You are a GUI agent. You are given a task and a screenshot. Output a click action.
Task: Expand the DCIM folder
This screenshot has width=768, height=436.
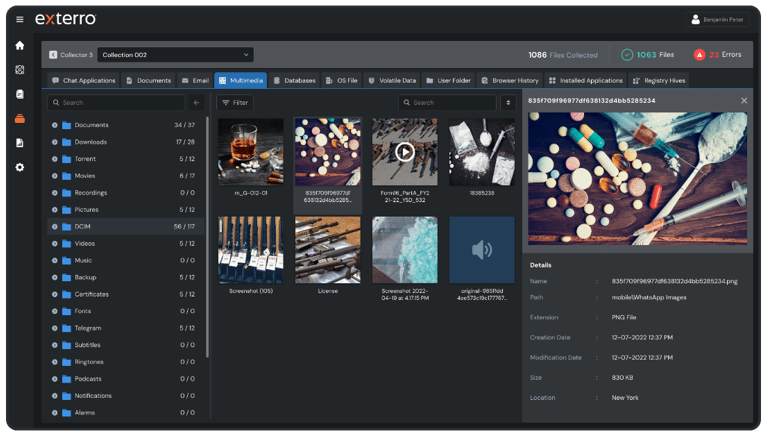pyautogui.click(x=54, y=226)
